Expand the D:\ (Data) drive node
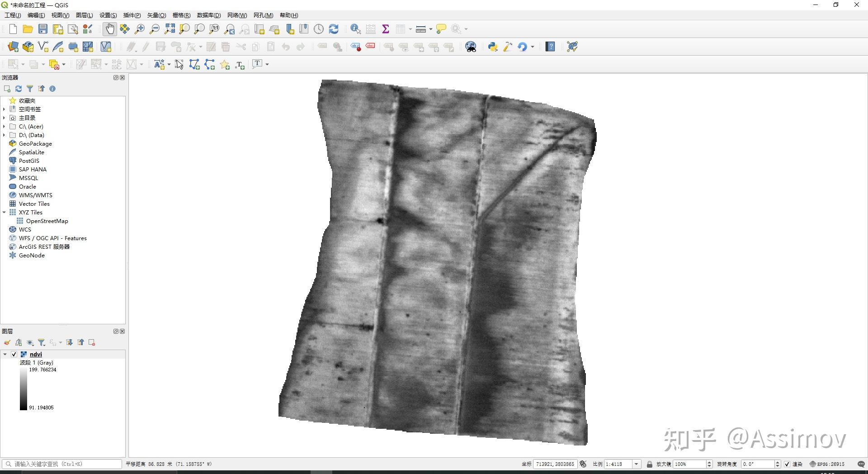This screenshot has height=474, width=868. 4,135
